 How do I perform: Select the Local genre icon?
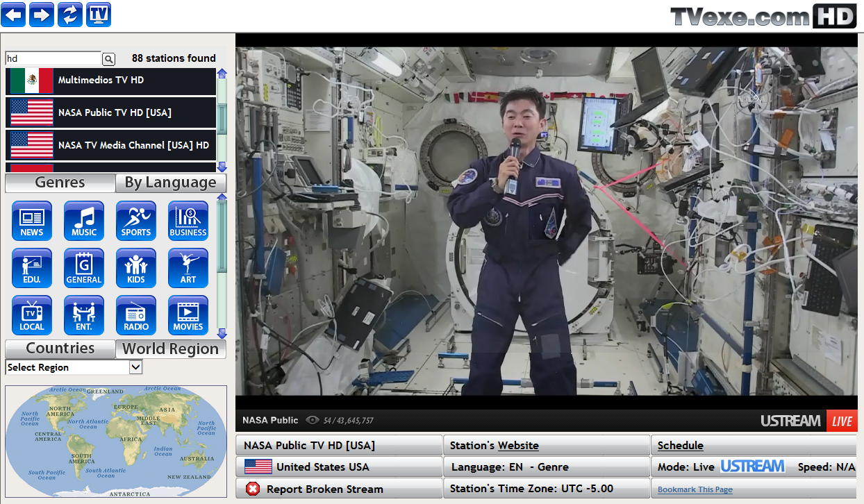click(32, 315)
